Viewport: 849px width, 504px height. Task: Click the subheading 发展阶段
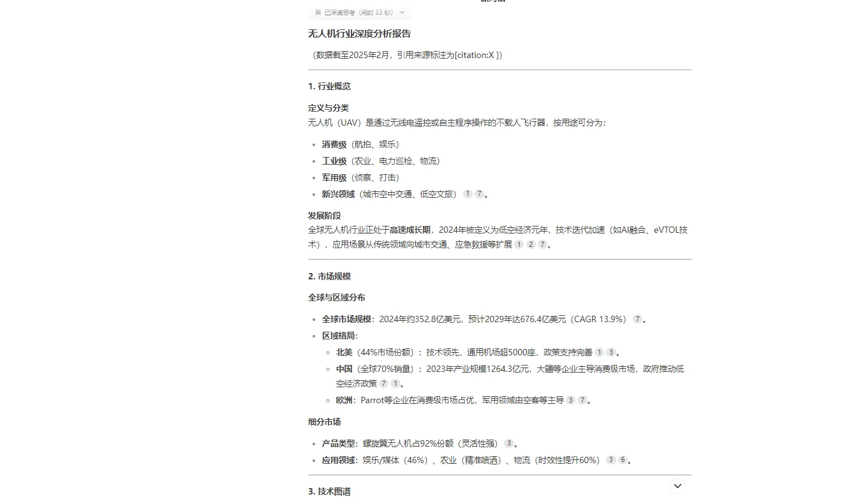[325, 216]
